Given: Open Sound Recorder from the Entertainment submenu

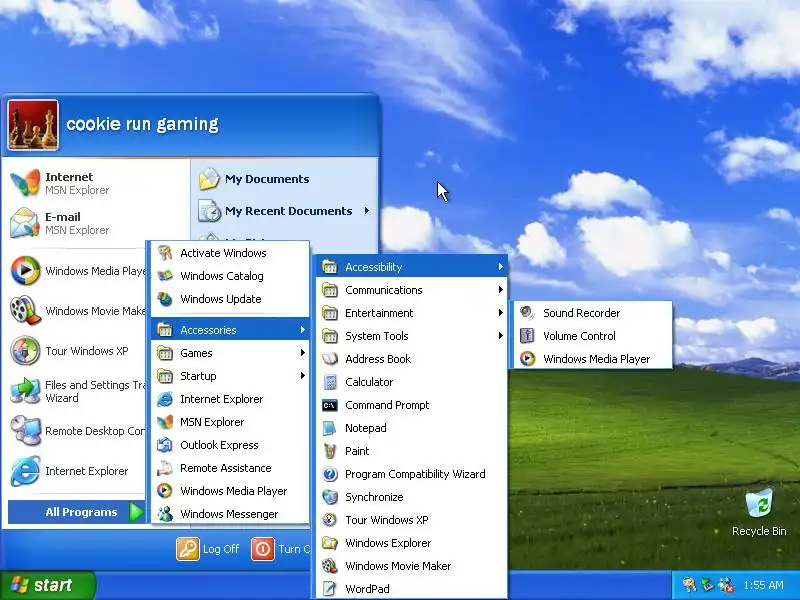Looking at the screenshot, I should [x=593, y=313].
